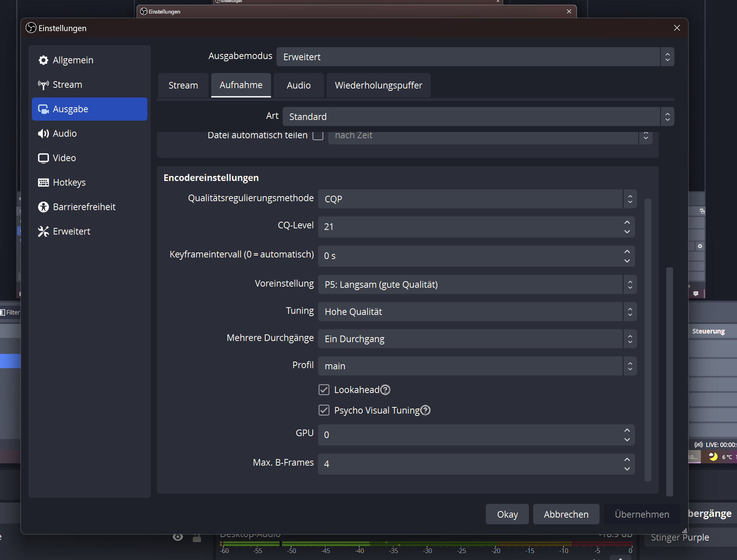Switch to the Wiederholungspuffer tab
This screenshot has height=560, width=737.
[x=379, y=85]
